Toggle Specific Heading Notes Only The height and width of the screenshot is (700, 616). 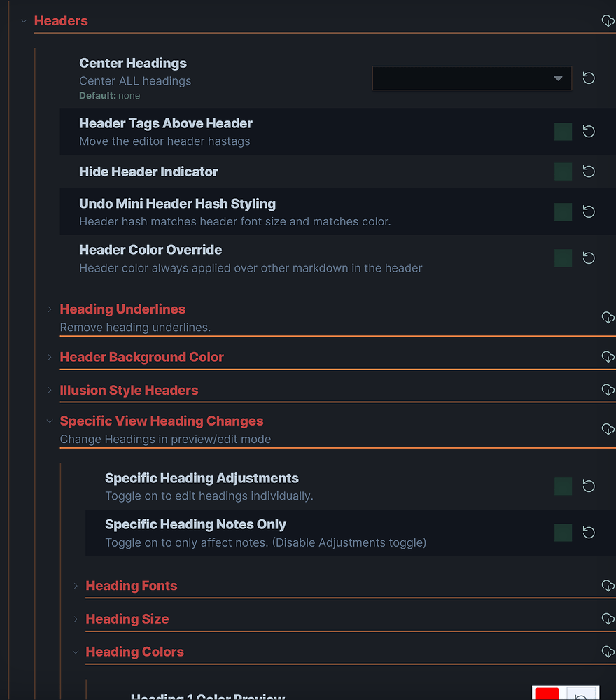(563, 533)
